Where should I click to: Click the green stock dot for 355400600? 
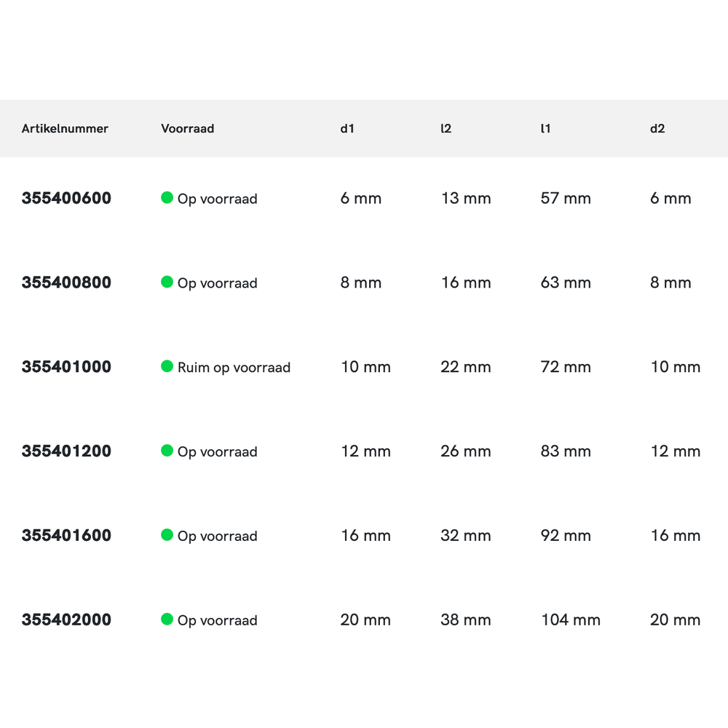coord(167,197)
